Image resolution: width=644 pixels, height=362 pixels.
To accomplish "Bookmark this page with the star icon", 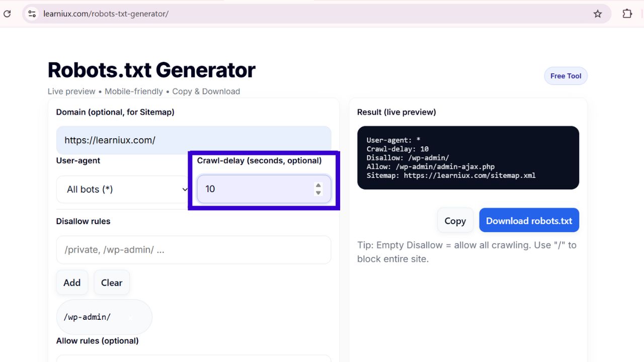I will [597, 14].
